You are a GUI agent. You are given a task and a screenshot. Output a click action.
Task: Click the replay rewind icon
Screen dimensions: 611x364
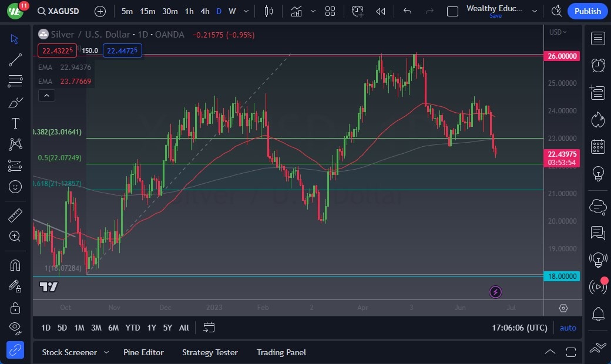[381, 11]
